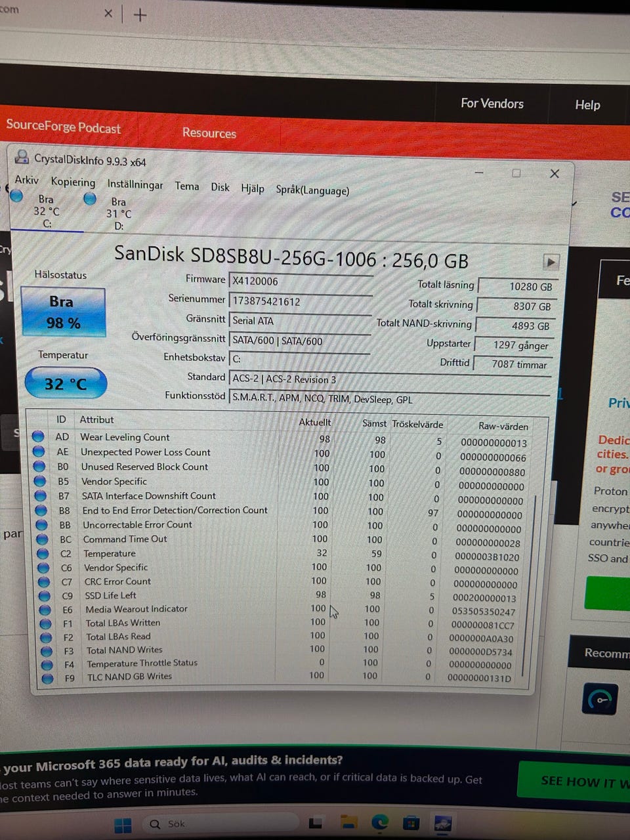Click status circle for Unexpected Power Loss Count
Screen dimensions: 630x840
(39, 451)
